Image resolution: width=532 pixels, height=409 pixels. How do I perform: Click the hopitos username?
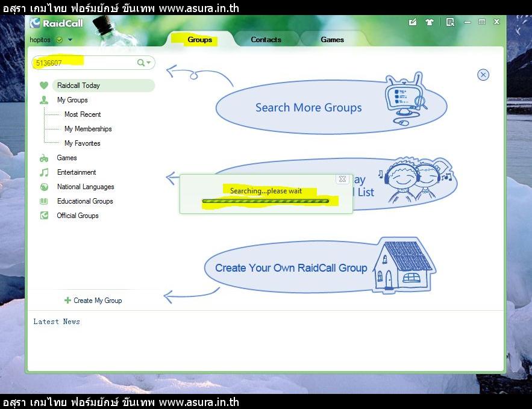pyautogui.click(x=40, y=40)
